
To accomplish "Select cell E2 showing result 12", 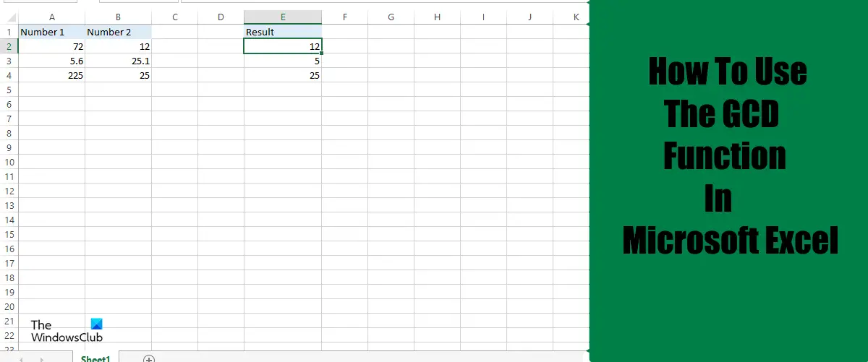I will (x=283, y=46).
